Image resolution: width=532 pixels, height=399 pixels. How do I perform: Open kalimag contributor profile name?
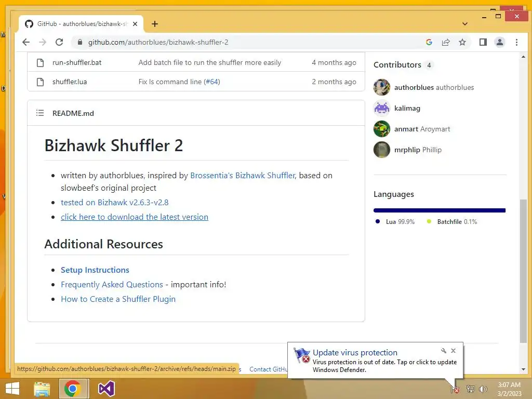click(407, 108)
